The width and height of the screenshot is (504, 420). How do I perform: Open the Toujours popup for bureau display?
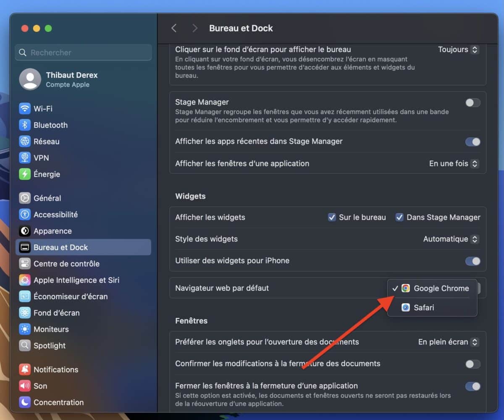(x=458, y=50)
